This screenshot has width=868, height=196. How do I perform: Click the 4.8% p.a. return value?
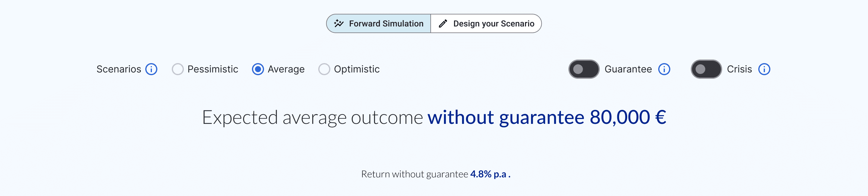(x=490, y=174)
